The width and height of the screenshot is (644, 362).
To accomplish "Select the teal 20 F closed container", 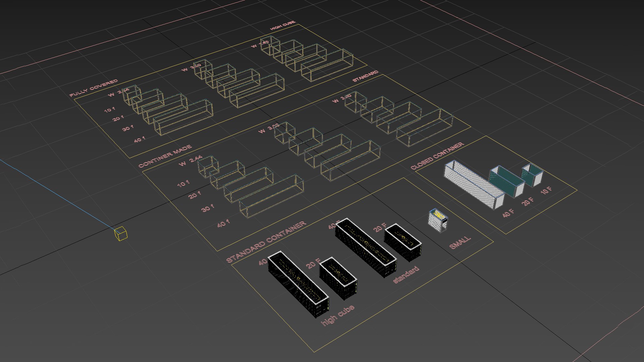I will [507, 181].
